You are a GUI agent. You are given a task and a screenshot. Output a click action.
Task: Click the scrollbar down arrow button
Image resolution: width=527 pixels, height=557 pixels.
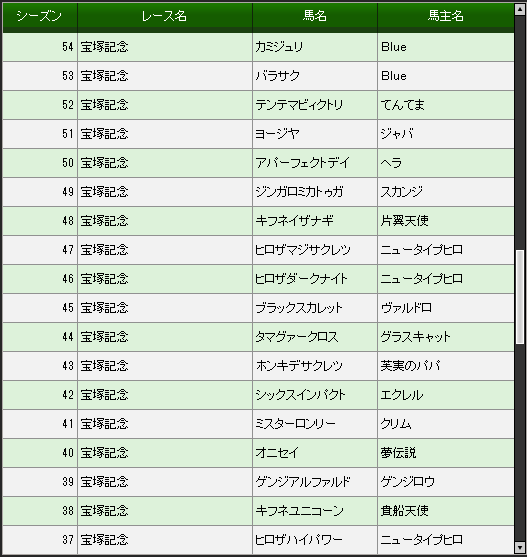pos(520,547)
